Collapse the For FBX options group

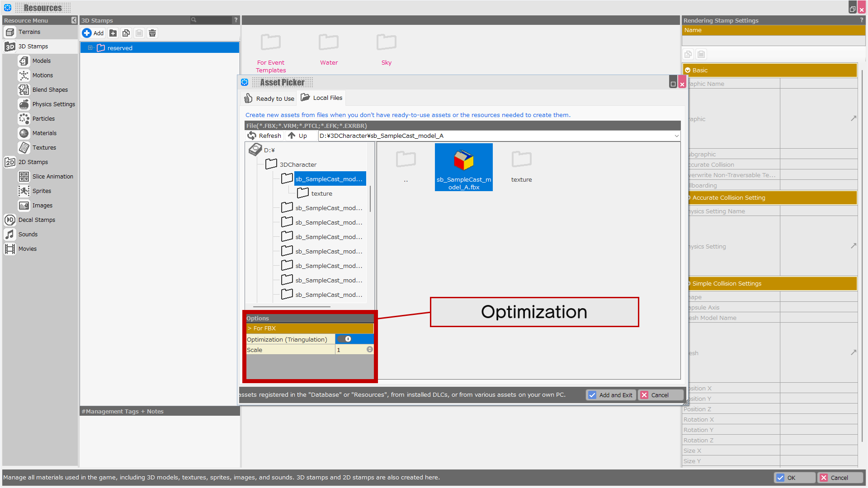[x=250, y=328]
